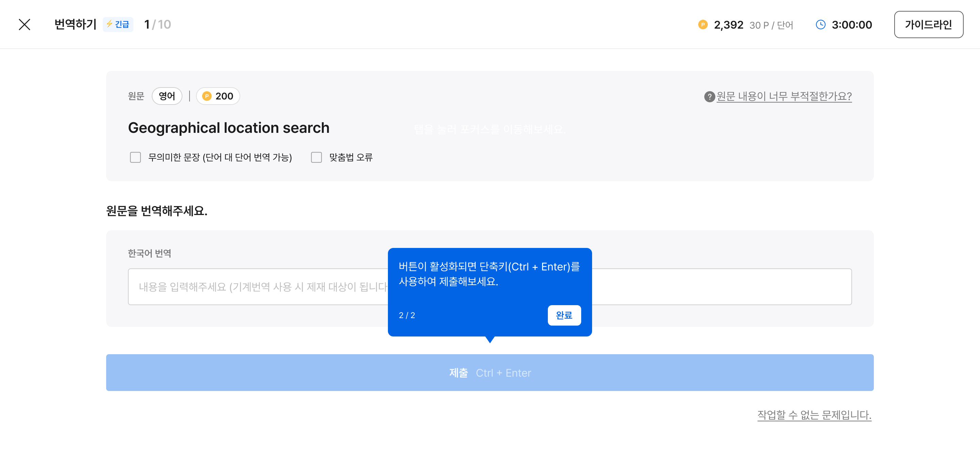The image size is (980, 470).
Task: Click the 2 / 2 step indicator in tooltip
Action: (407, 315)
